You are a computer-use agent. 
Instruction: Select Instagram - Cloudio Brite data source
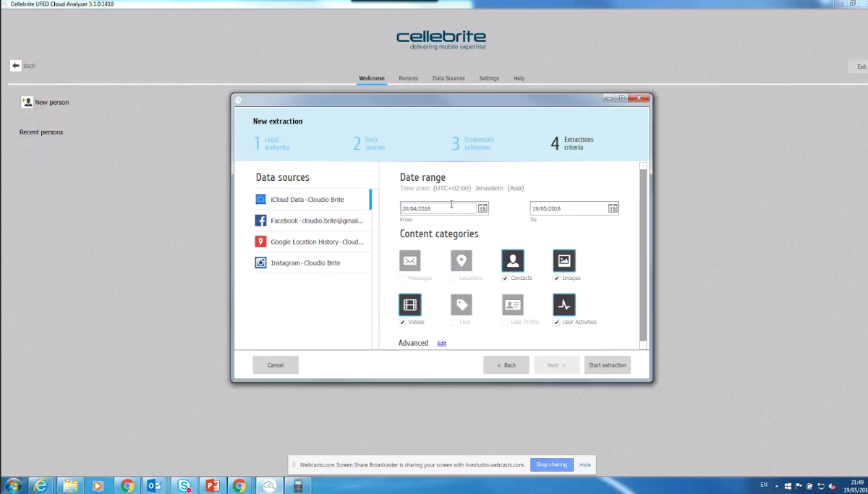[x=305, y=263]
